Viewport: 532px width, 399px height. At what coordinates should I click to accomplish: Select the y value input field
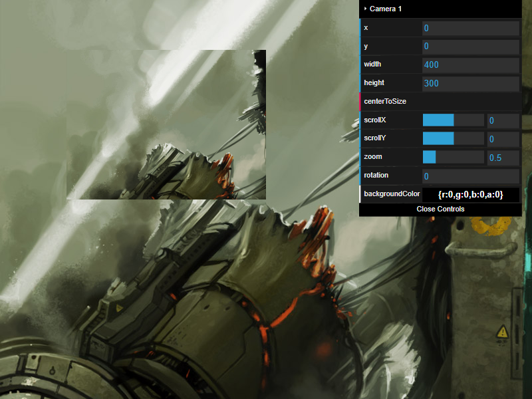[x=471, y=46]
